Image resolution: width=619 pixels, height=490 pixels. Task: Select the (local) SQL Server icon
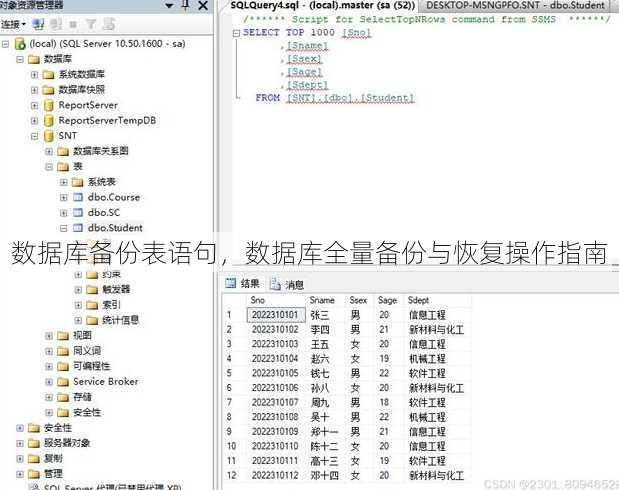tap(20, 44)
